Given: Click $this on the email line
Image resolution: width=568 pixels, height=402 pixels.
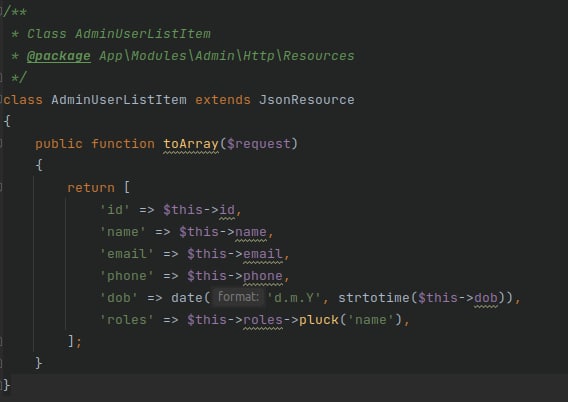Looking at the screenshot, I should pyautogui.click(x=207, y=254).
